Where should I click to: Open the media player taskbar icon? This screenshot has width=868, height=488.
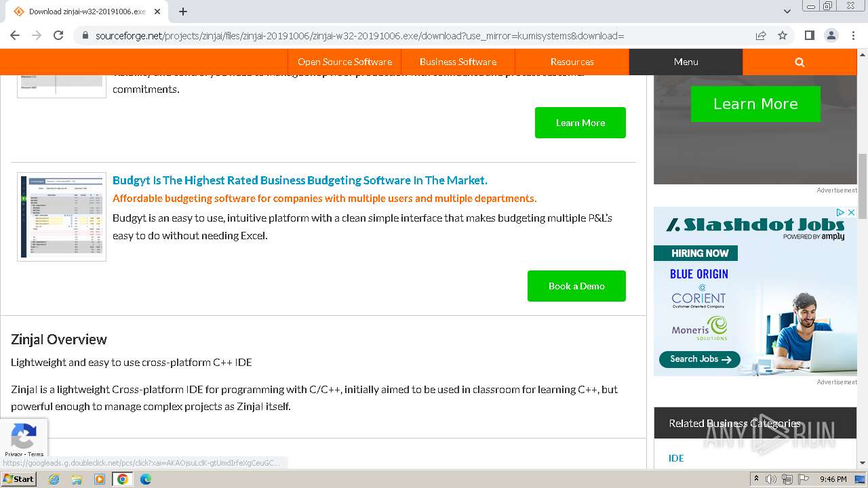click(x=100, y=479)
